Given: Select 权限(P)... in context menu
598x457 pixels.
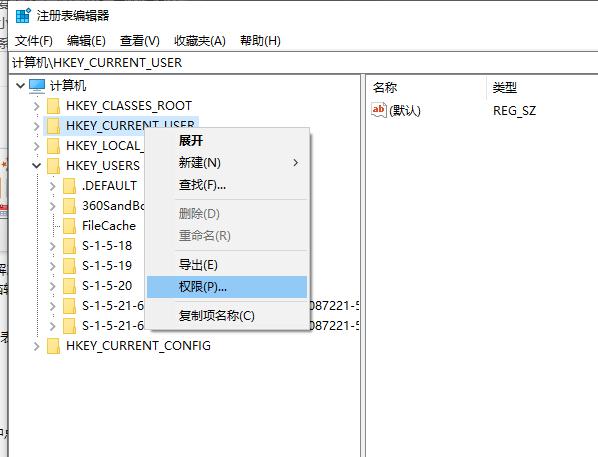Looking at the screenshot, I should point(227,287).
